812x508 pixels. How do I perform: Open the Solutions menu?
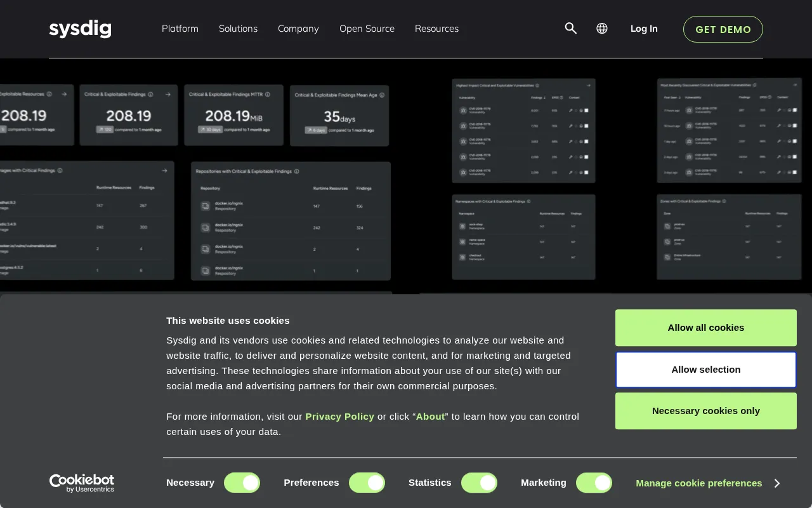tap(238, 29)
